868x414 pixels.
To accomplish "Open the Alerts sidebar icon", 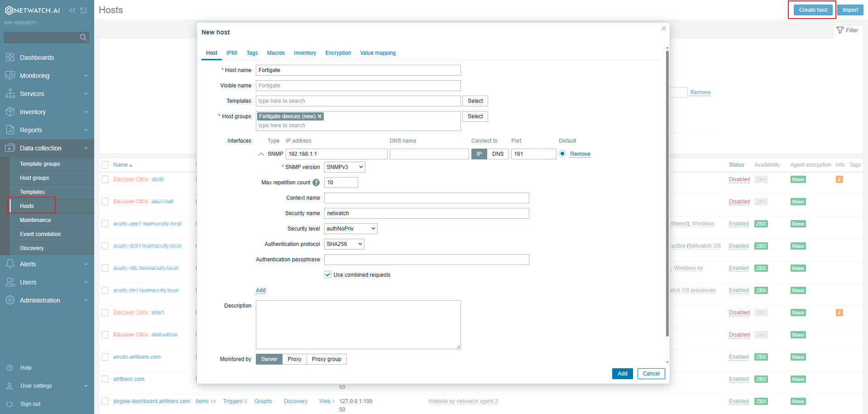I will point(10,264).
